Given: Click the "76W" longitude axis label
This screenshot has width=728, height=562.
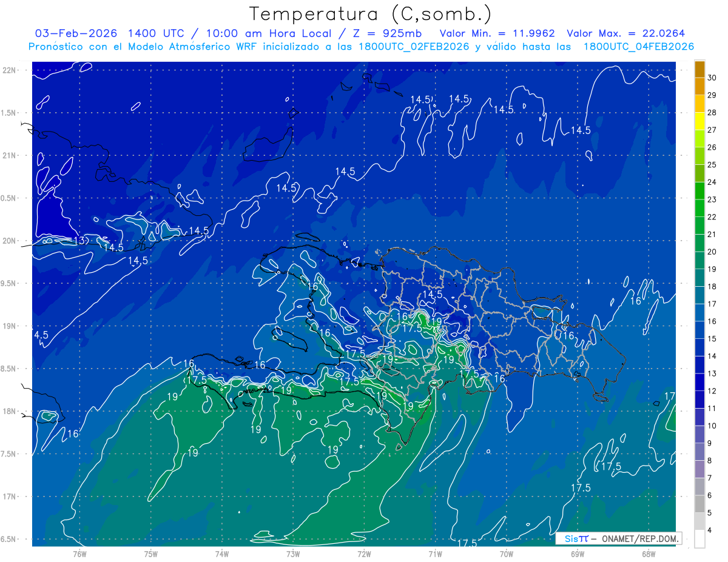Looking at the screenshot, I should click(x=79, y=554).
